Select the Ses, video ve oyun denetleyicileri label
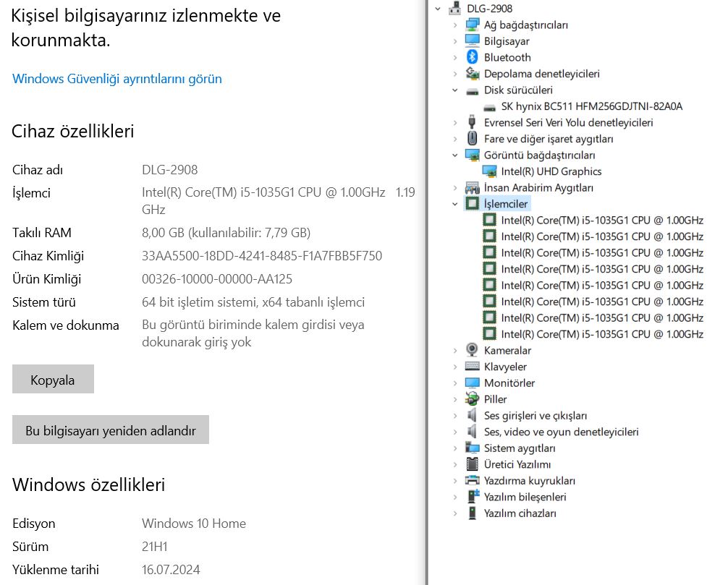Screen dimensions: 728x585 pos(561,432)
